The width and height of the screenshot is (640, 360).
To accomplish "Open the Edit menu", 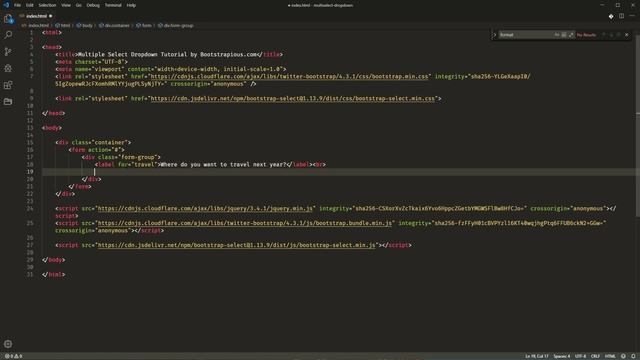I will [30, 5].
